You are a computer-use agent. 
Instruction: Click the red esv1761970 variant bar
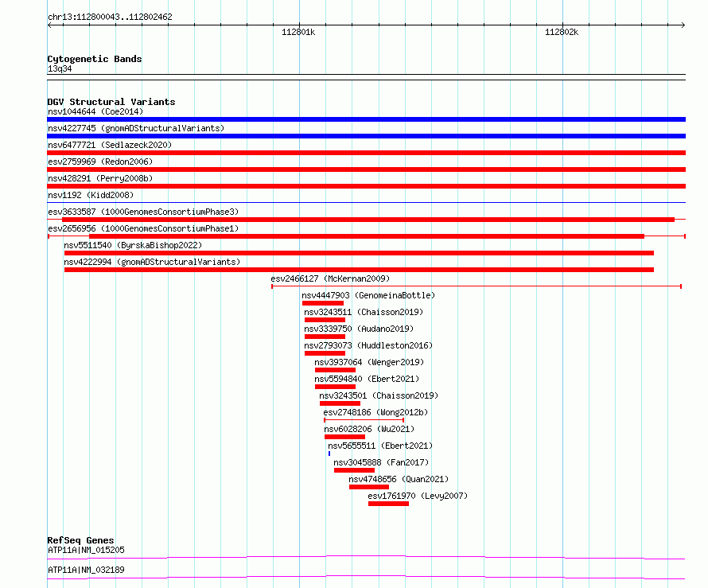click(x=388, y=504)
